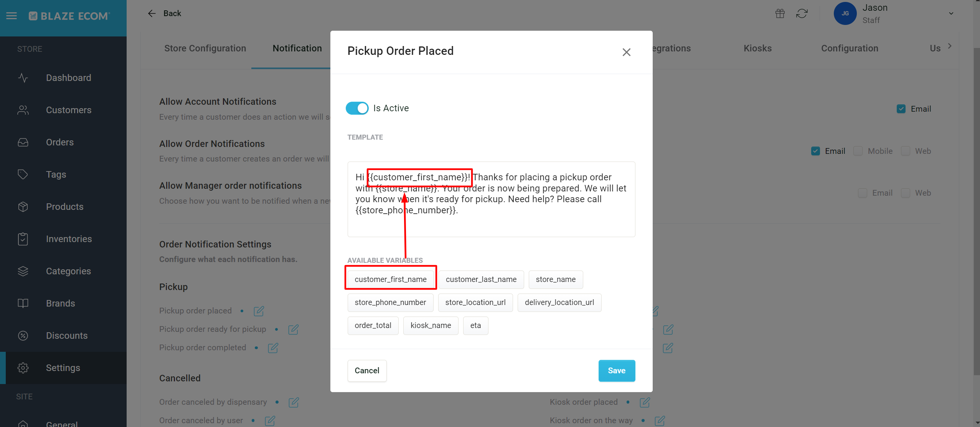Click the Back arrow icon

152,13
